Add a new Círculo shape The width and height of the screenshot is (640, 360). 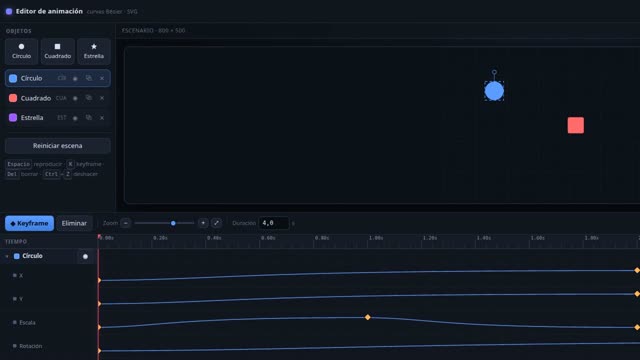tap(21, 51)
